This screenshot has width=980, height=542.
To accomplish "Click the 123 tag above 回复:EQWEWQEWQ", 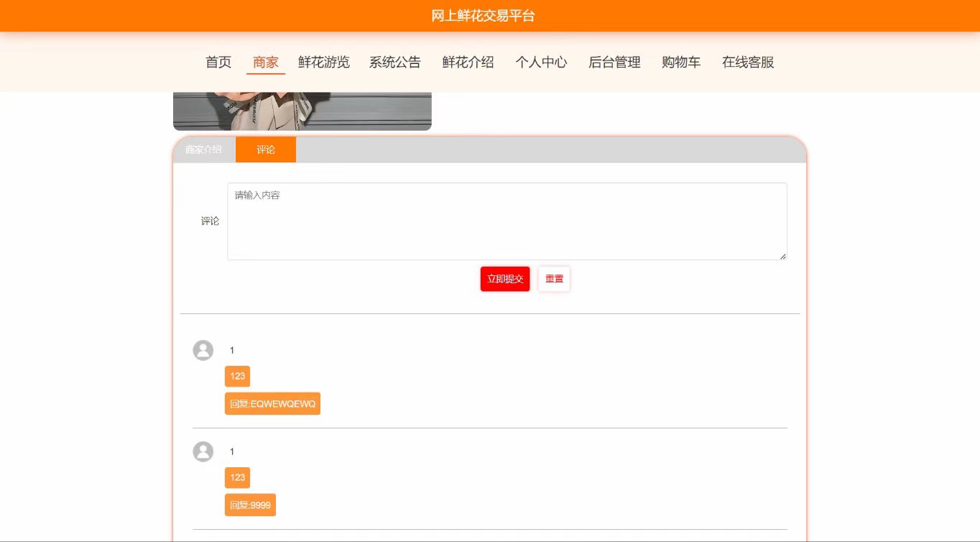I will coord(238,376).
